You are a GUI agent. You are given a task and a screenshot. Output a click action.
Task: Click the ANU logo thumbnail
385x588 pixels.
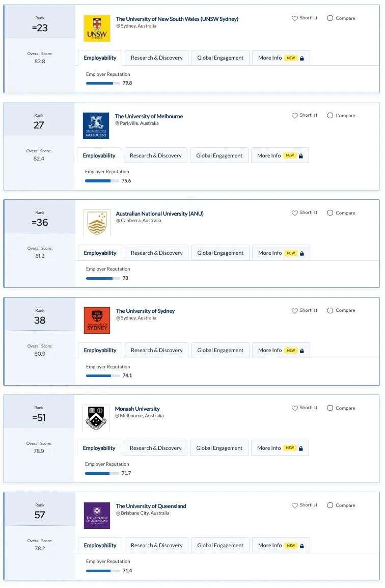97,223
